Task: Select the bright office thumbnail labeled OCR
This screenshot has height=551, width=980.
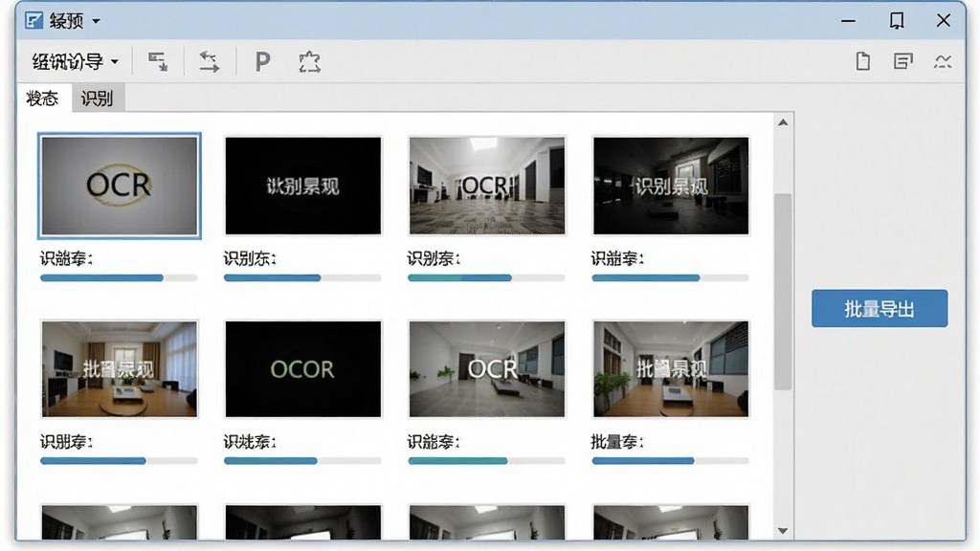Action: (487, 186)
